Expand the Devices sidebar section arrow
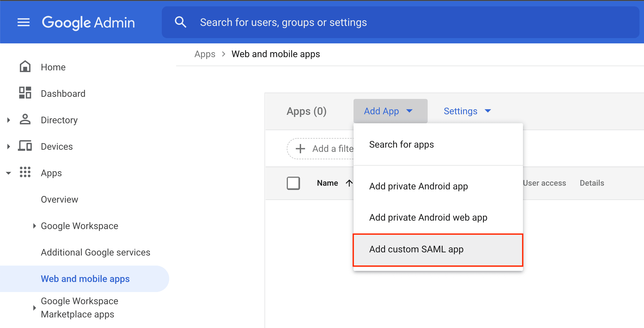 tap(8, 147)
